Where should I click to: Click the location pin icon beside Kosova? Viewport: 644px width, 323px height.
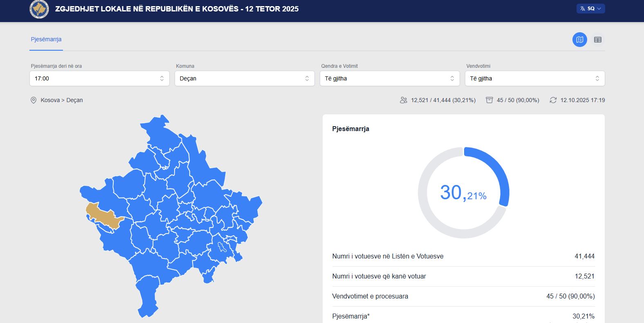tap(34, 100)
